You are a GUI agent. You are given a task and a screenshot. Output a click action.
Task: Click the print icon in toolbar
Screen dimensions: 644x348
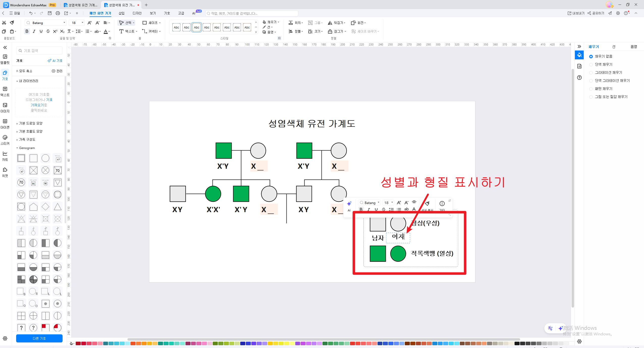tap(58, 13)
